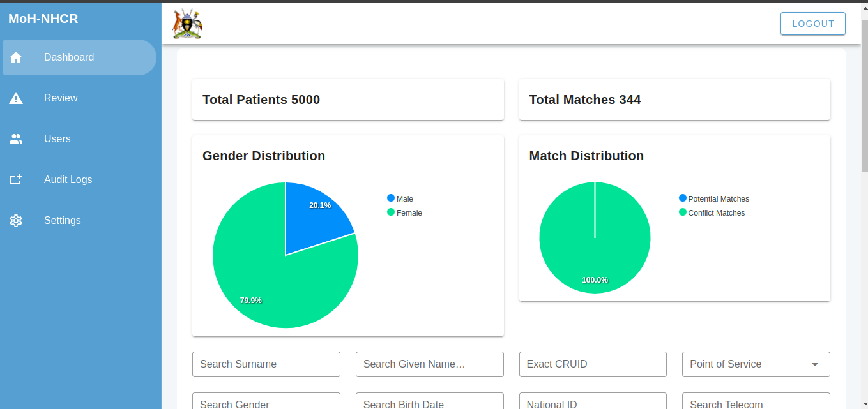Open the Review menu item
The height and width of the screenshot is (409, 868).
61,98
